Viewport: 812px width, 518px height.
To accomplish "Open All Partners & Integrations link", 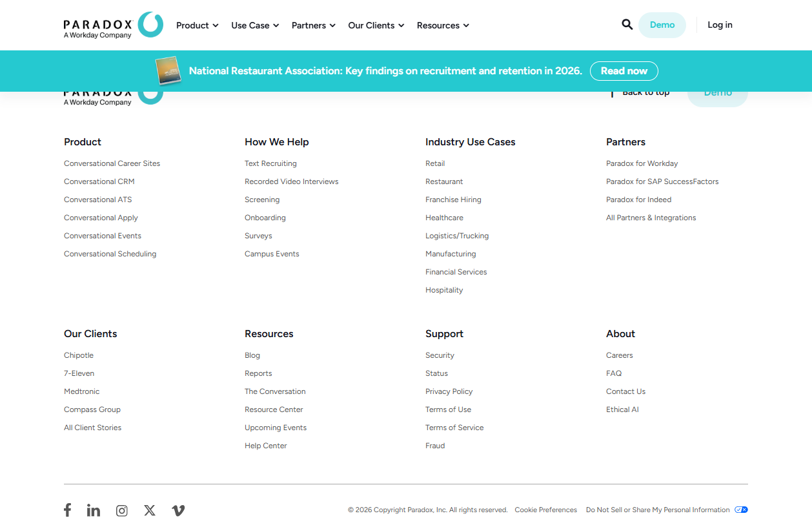I will coord(651,218).
